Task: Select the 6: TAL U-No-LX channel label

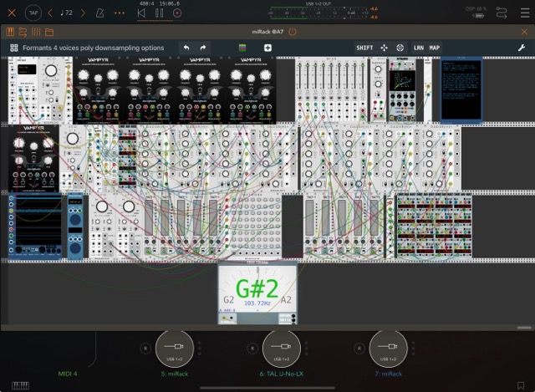Action: (280, 374)
